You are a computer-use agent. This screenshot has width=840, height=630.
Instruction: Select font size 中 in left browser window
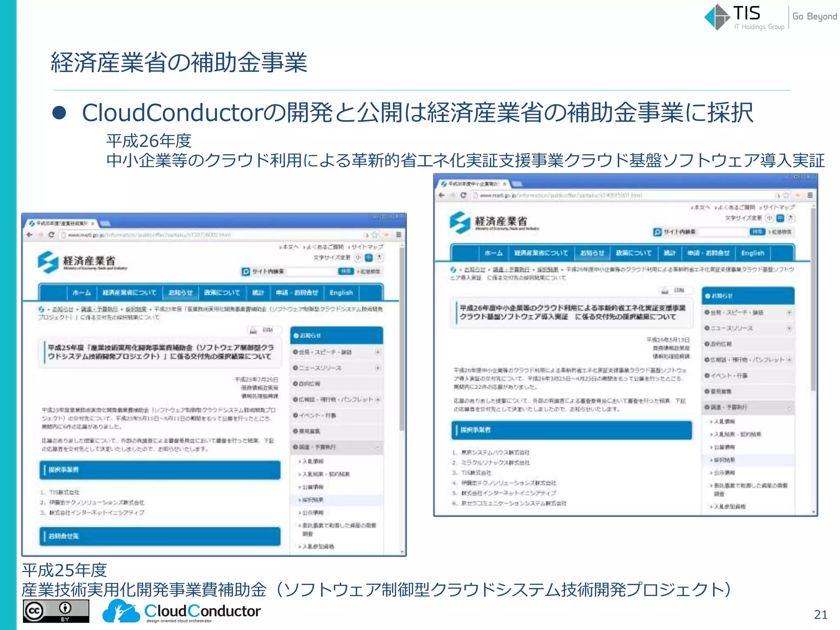coord(369,258)
